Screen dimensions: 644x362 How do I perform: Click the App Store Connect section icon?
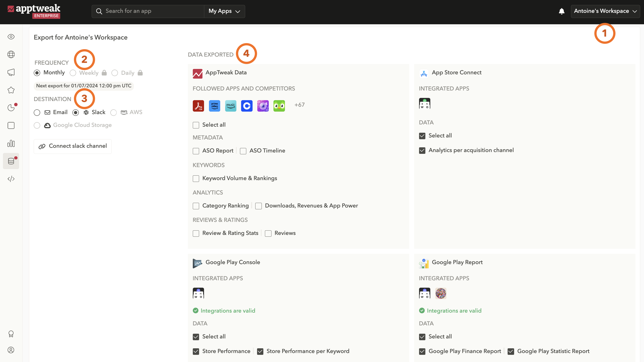point(424,73)
